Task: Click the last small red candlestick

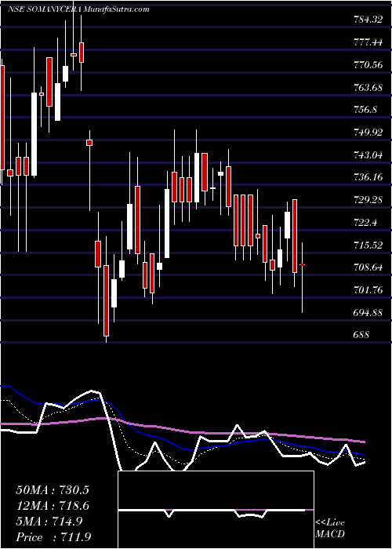Action: (302, 265)
